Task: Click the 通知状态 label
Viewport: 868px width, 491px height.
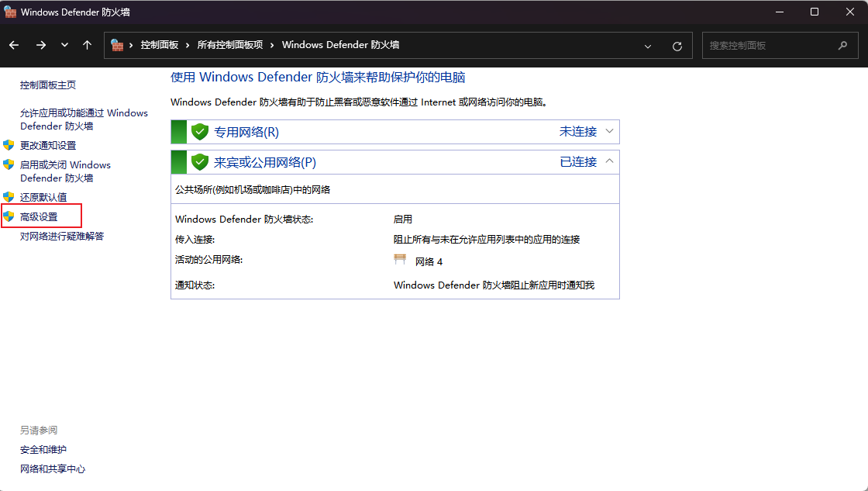Action: click(195, 285)
